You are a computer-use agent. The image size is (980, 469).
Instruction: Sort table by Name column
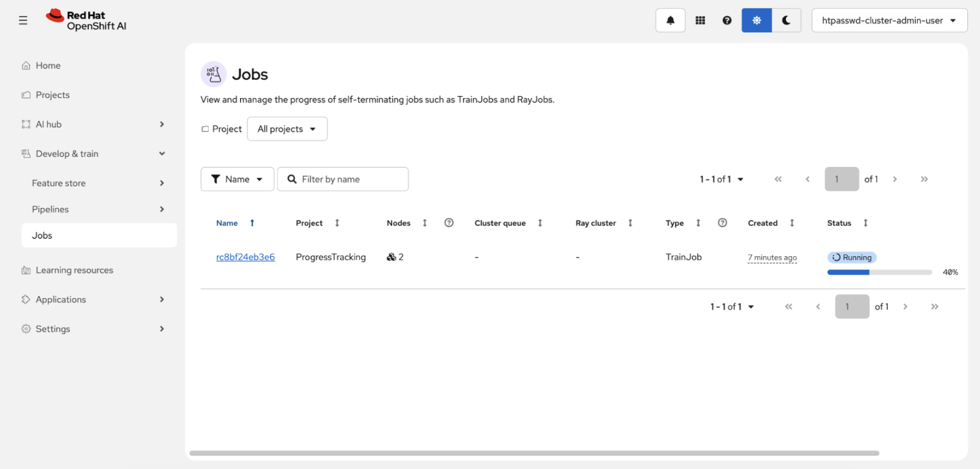[x=235, y=223]
